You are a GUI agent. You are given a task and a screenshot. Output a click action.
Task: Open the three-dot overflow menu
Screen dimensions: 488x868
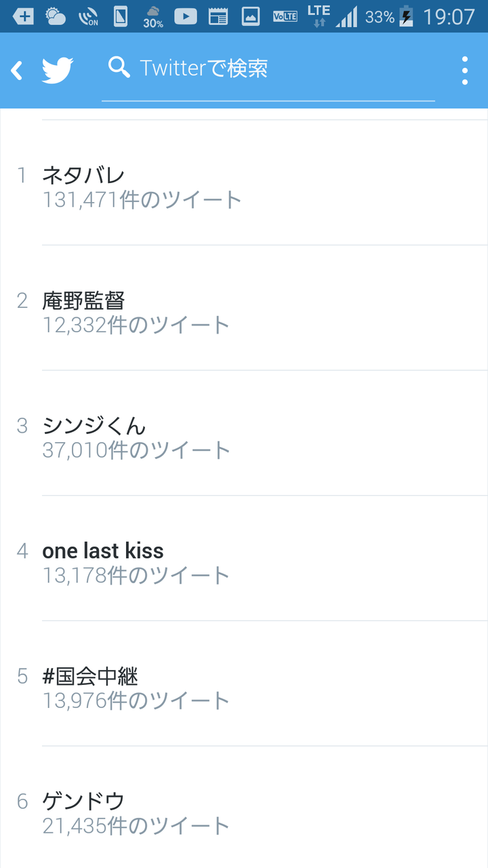pos(465,71)
